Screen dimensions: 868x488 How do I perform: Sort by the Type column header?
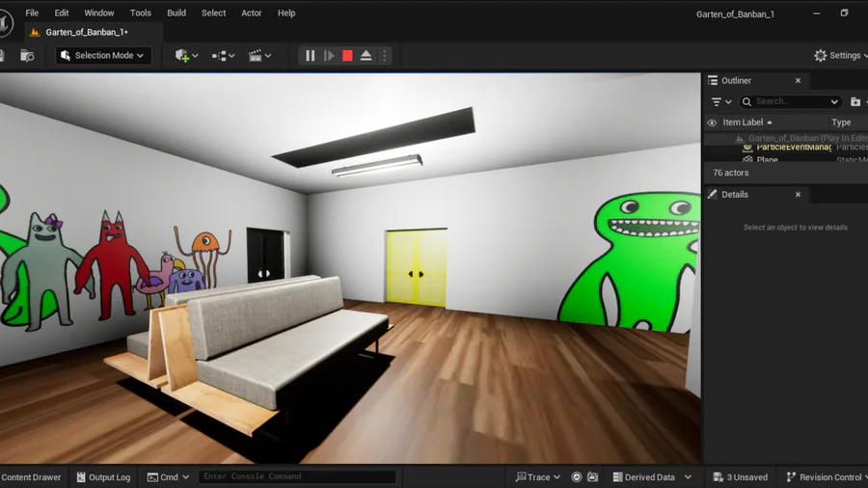tap(841, 122)
